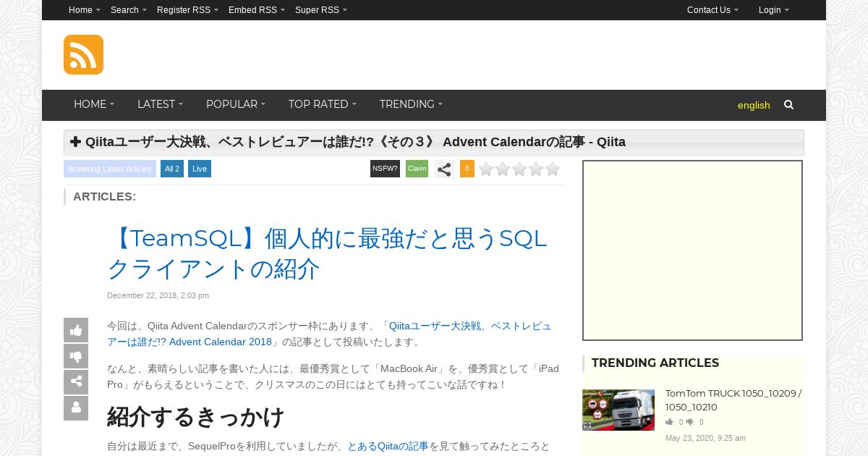Open the HOME menu in main navbar
The height and width of the screenshot is (456, 868).
coord(94,104)
